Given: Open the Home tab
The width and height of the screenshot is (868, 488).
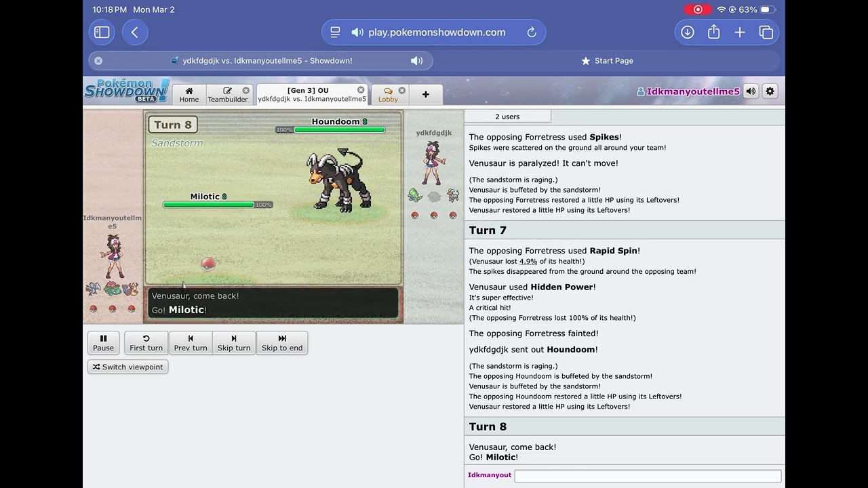Looking at the screenshot, I should pyautogui.click(x=189, y=94).
